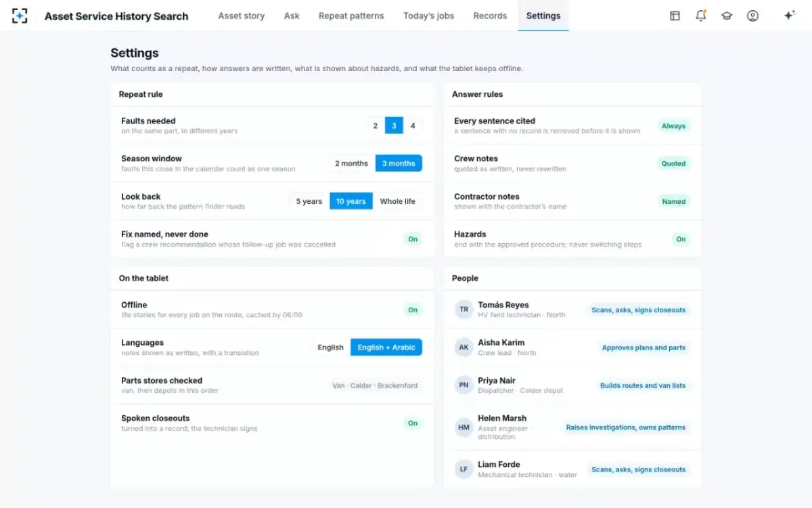812x508 pixels.
Task: Toggle Hazards On switch
Action: click(681, 239)
